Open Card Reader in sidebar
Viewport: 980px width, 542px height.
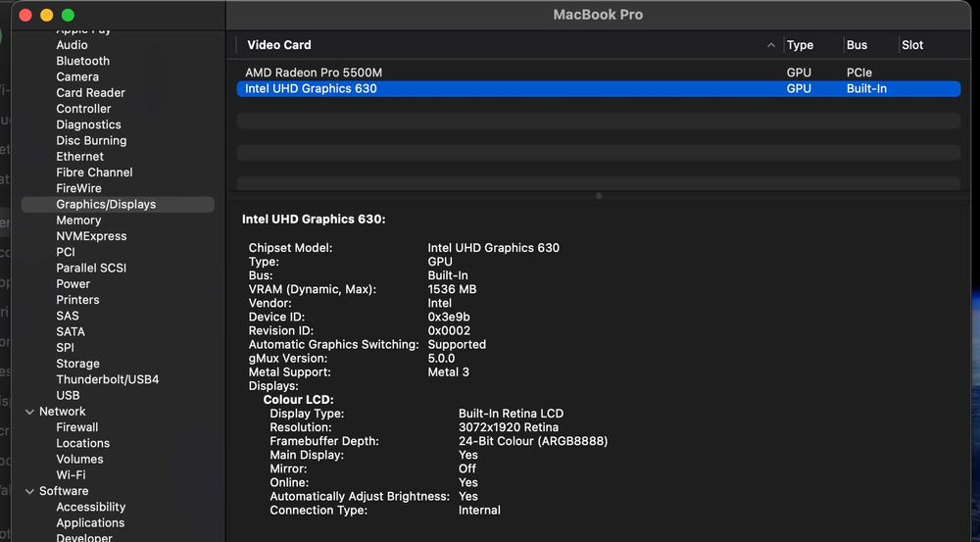tap(90, 92)
